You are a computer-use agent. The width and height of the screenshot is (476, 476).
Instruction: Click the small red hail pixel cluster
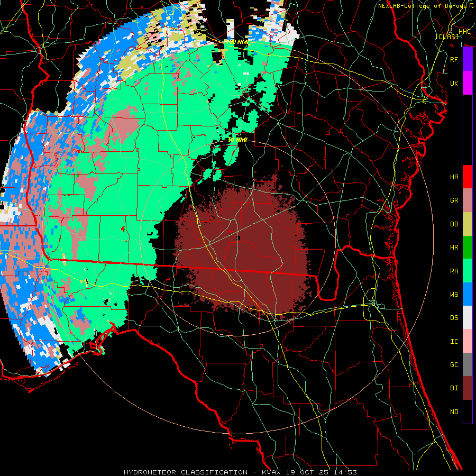(x=123, y=228)
